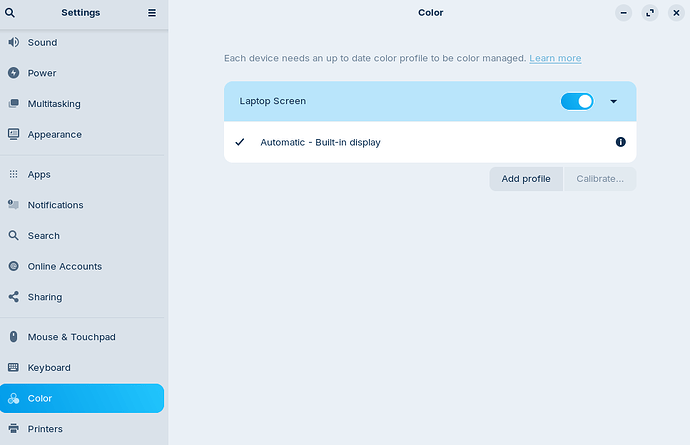690x445 pixels.
Task: Click the Appearance monitor icon
Action: tap(14, 134)
